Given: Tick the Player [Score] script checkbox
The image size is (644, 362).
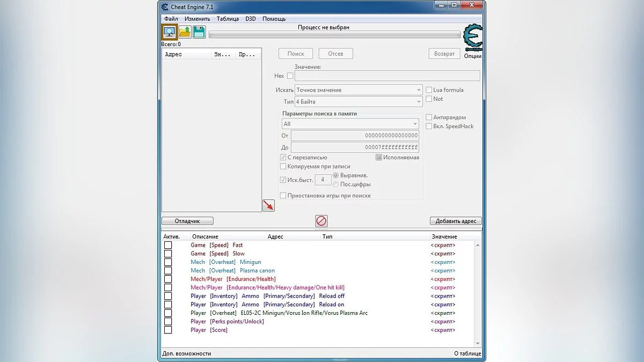Looking at the screenshot, I should tap(168, 330).
